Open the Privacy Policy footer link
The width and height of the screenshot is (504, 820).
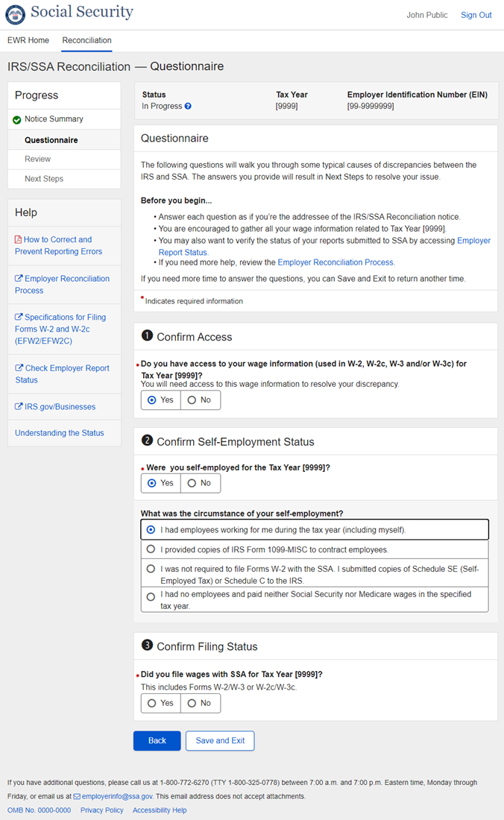click(x=102, y=810)
